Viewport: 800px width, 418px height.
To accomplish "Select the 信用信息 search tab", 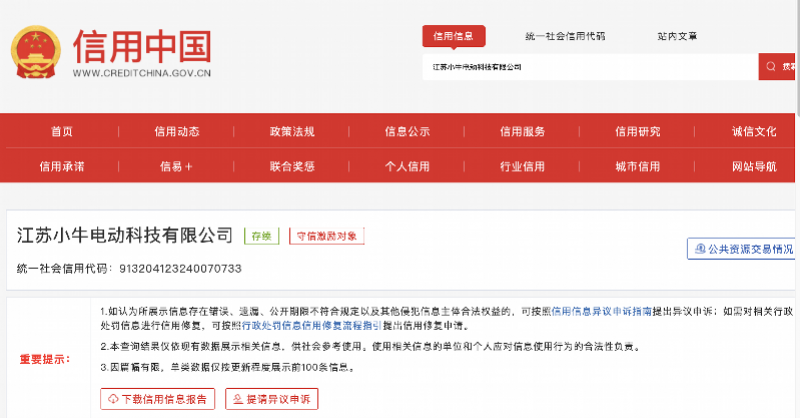I will [x=454, y=36].
